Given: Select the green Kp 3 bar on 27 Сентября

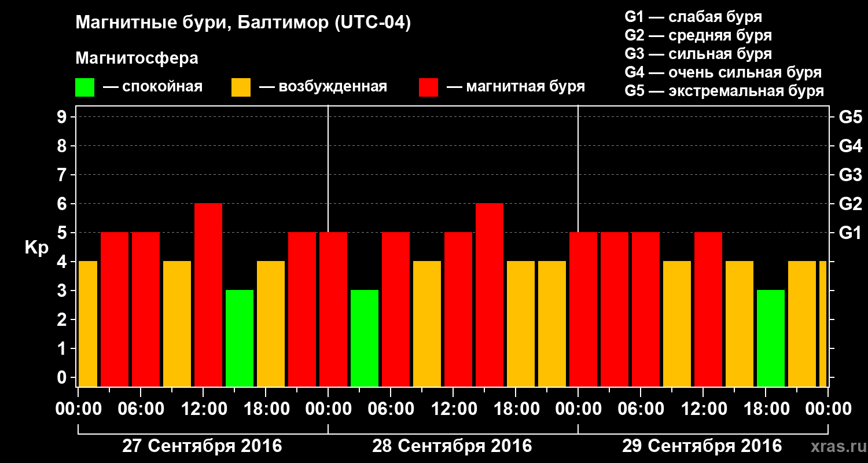Looking at the screenshot, I should 240,339.
